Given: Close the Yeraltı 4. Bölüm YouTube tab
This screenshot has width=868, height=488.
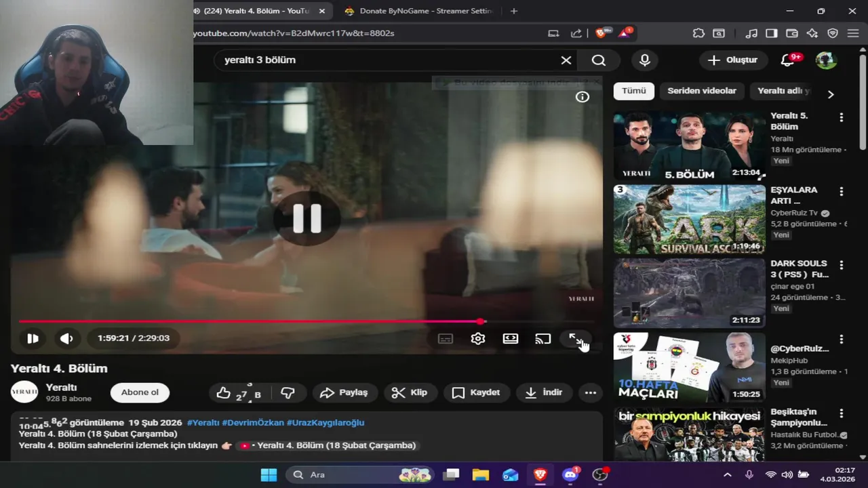Looking at the screenshot, I should 322,11.
